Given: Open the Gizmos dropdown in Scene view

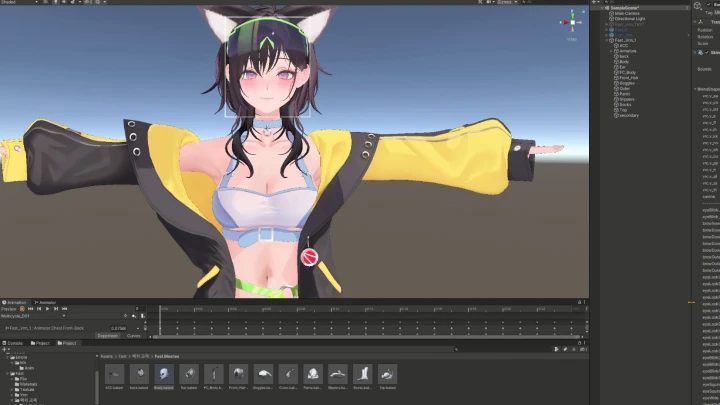Looking at the screenshot, I should click(x=507, y=2).
